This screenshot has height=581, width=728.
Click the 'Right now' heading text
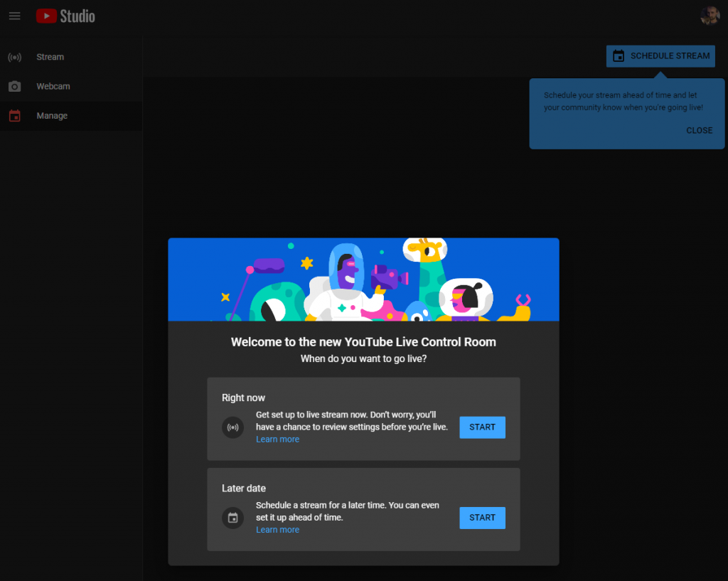243,398
